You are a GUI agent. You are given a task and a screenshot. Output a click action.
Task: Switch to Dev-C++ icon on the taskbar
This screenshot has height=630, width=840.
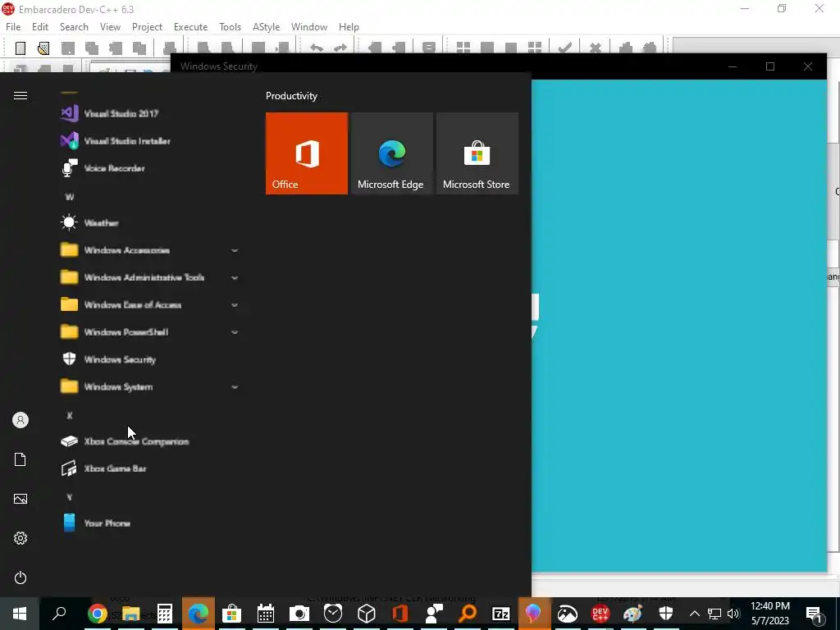[600, 614]
